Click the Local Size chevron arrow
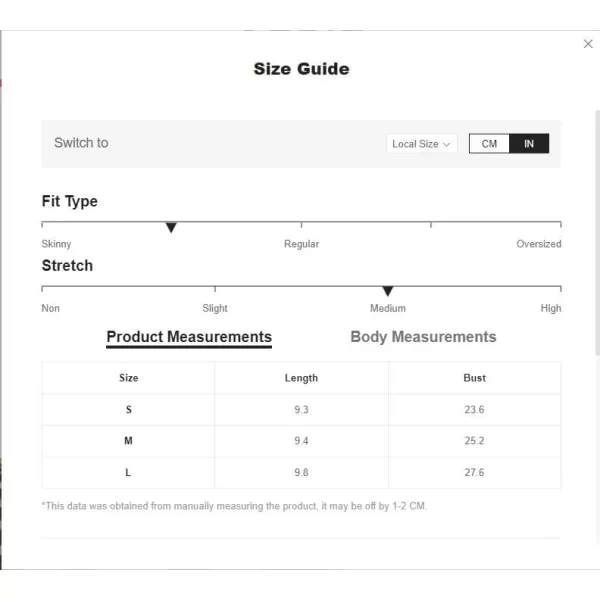 pyautogui.click(x=446, y=145)
